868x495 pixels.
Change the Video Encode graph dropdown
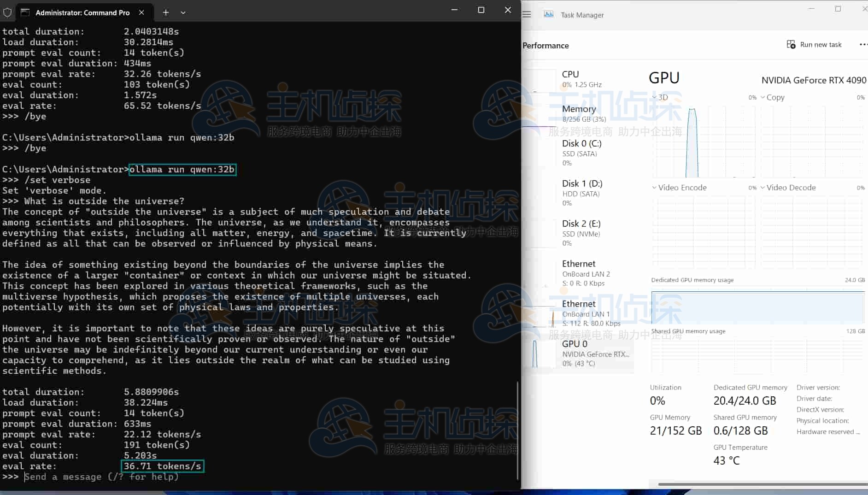pyautogui.click(x=654, y=188)
